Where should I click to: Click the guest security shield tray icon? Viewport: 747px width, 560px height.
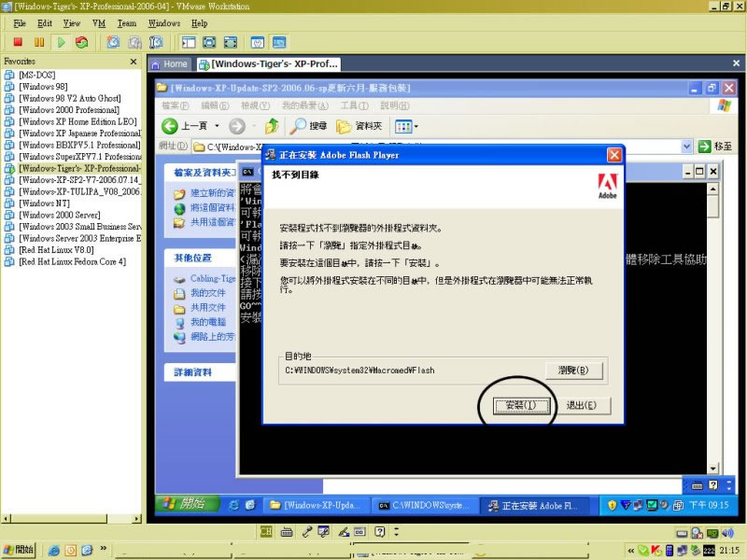tap(613, 505)
